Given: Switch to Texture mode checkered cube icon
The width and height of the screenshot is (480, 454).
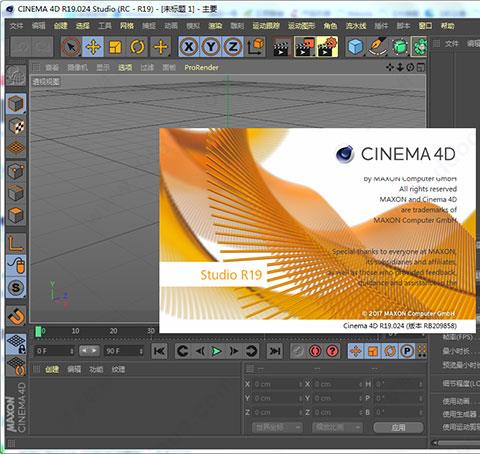Looking at the screenshot, I should [16, 126].
